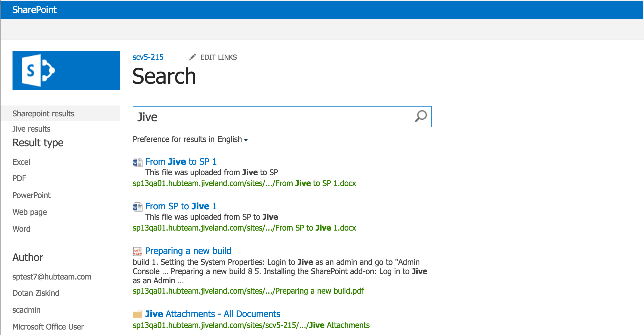Filter results by Word type
Image resolution: width=644 pixels, height=335 pixels.
(21, 229)
